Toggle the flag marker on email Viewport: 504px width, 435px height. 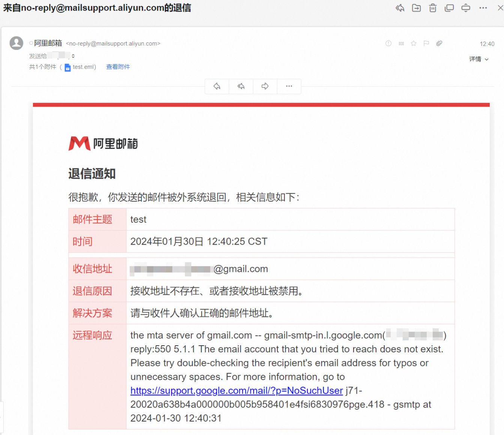[426, 44]
